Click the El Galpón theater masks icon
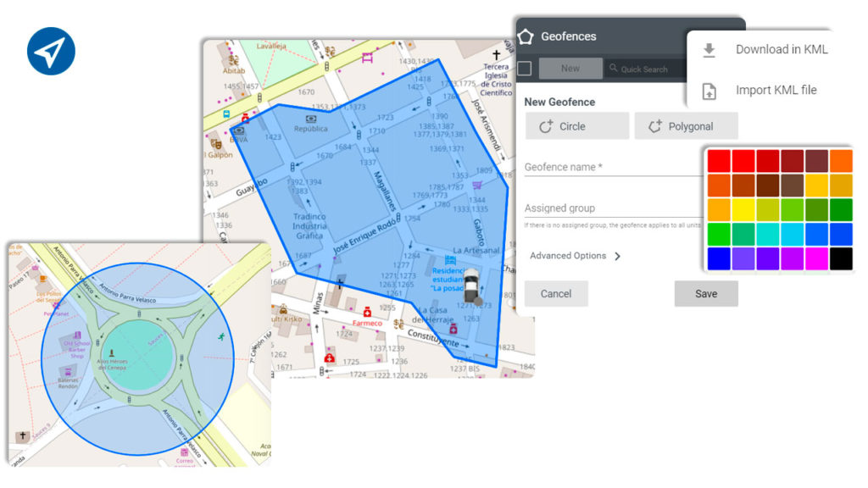 click(216, 144)
